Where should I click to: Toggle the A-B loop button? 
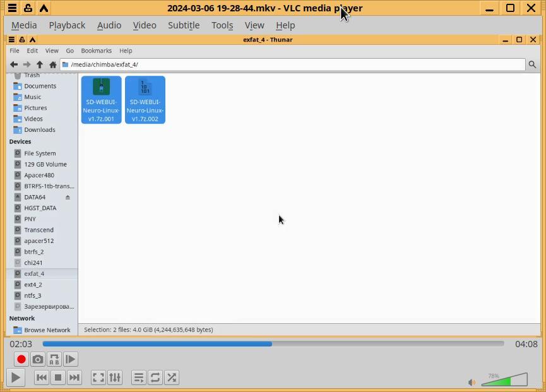click(54, 359)
